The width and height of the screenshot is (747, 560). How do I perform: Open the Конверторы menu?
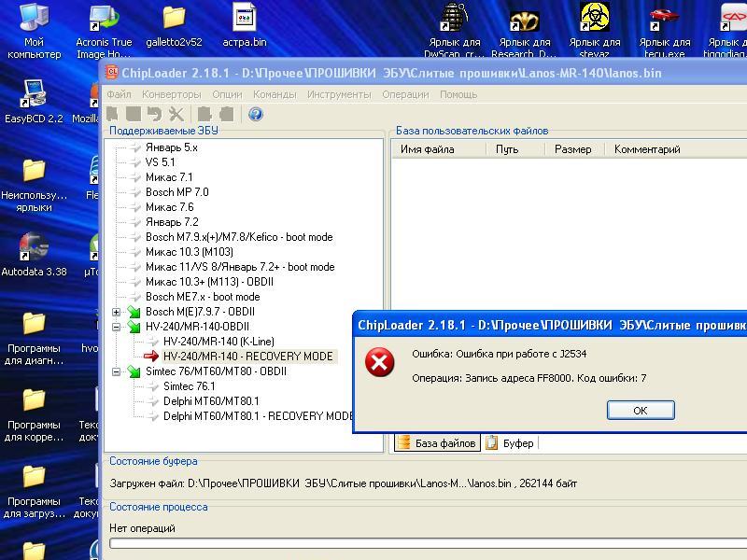point(171,94)
